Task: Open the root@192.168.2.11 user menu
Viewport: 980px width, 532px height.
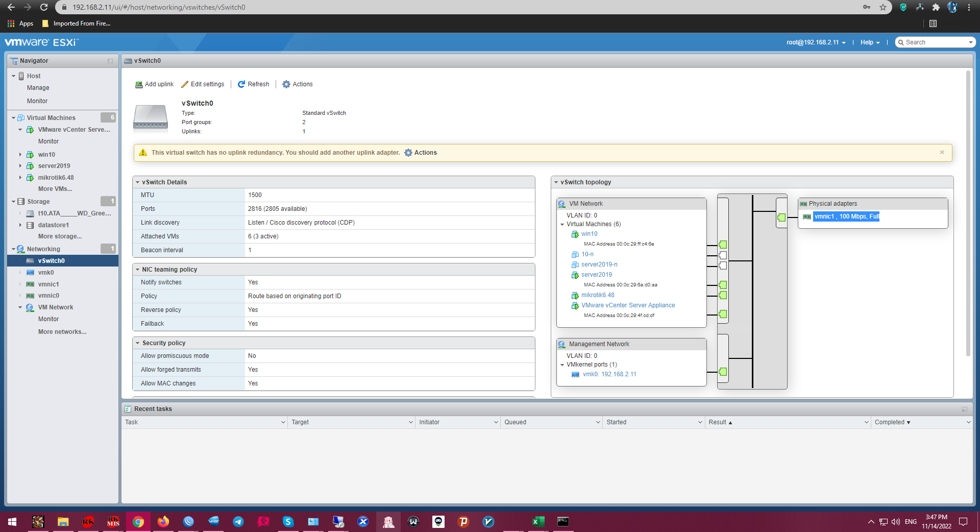Action: 815,42
